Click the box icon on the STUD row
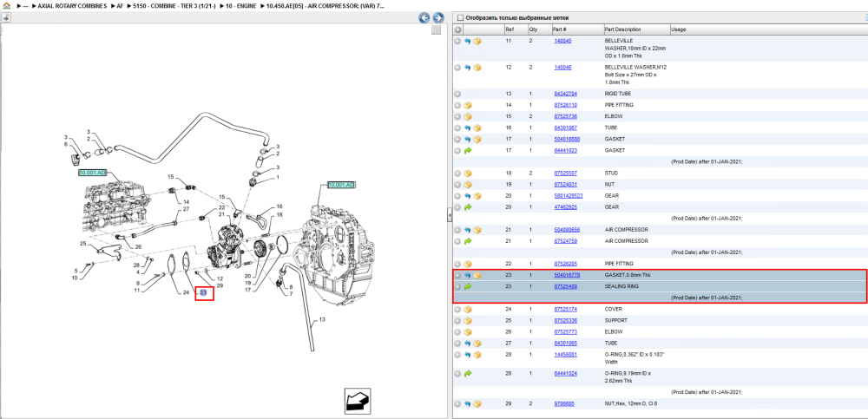Screen dimensions: 868x419 click(468, 173)
